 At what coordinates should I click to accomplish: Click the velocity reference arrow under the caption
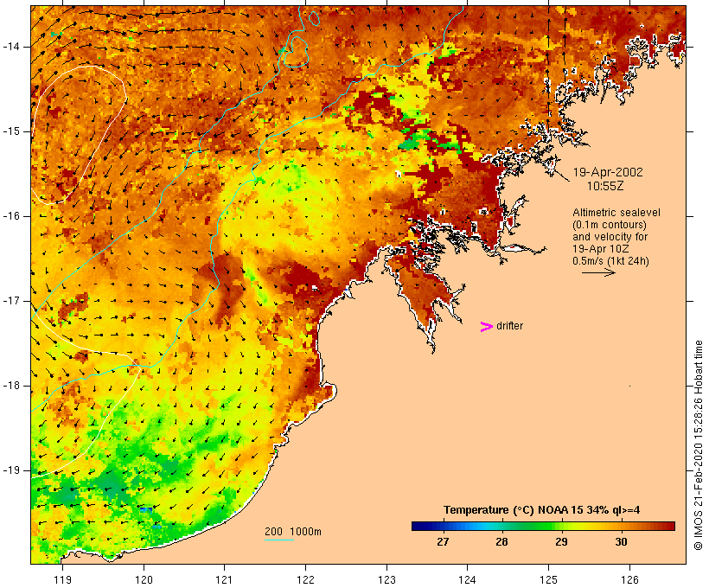tap(598, 272)
